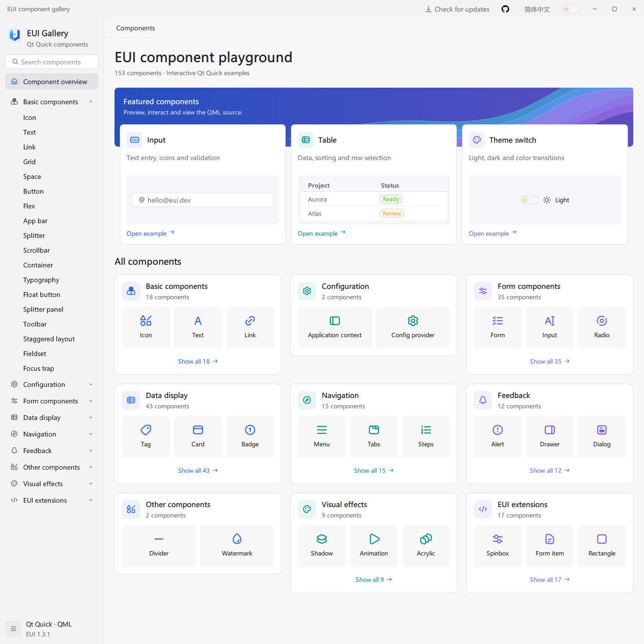
Task: Open the Steps component tile
Action: (426, 437)
